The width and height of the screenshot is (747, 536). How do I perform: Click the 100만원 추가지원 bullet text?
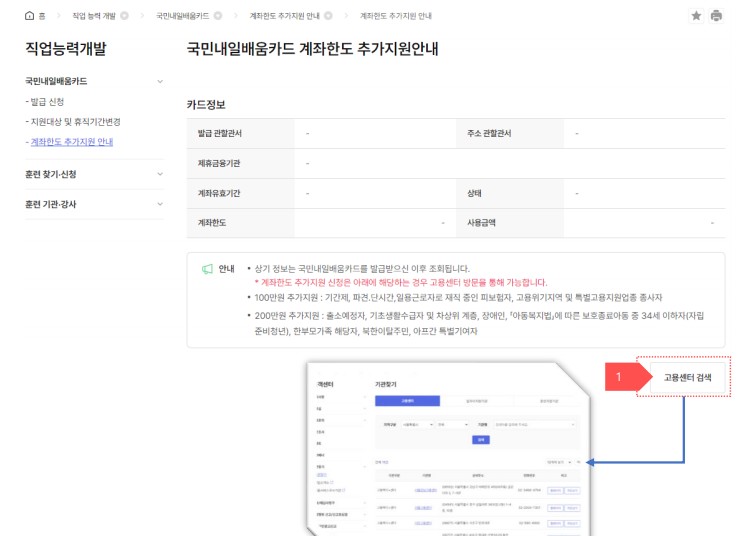tap(458, 298)
